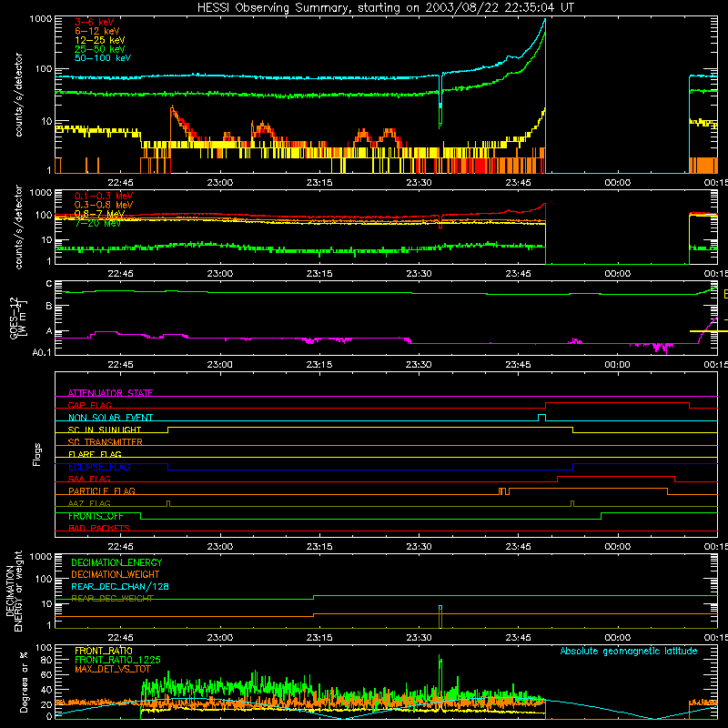This screenshot has width=728, height=728.
Task: Click the C class label on the GOES axis
Action: tap(49, 283)
